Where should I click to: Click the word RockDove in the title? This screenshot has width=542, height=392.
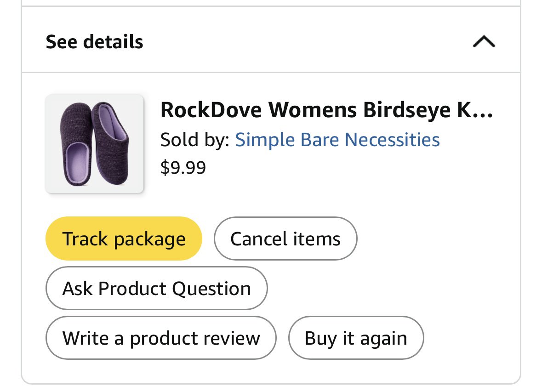pos(211,110)
